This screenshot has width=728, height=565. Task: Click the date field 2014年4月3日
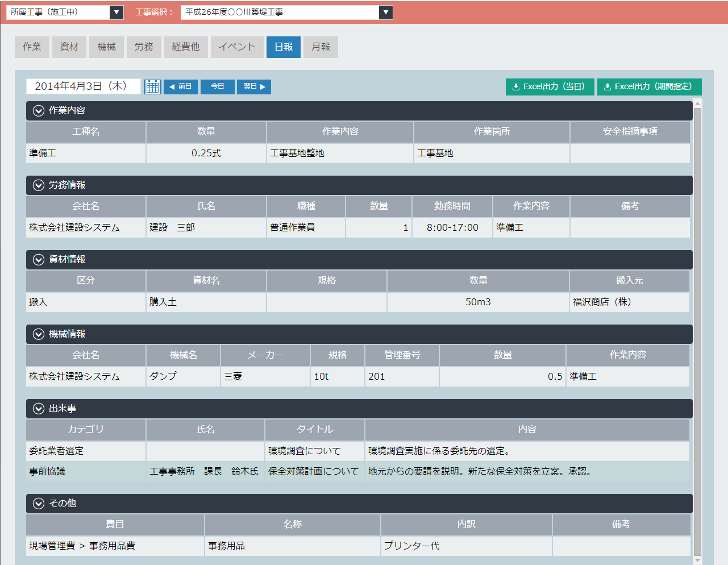click(84, 86)
